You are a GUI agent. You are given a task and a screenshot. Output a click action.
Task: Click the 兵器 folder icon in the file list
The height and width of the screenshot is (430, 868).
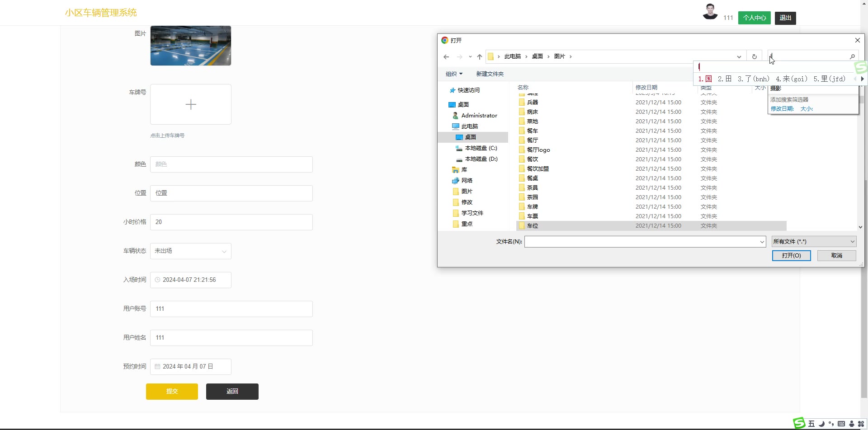click(522, 103)
